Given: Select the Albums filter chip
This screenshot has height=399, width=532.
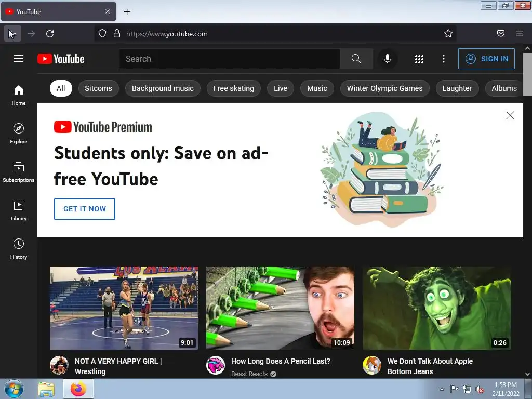Looking at the screenshot, I should [x=504, y=88].
